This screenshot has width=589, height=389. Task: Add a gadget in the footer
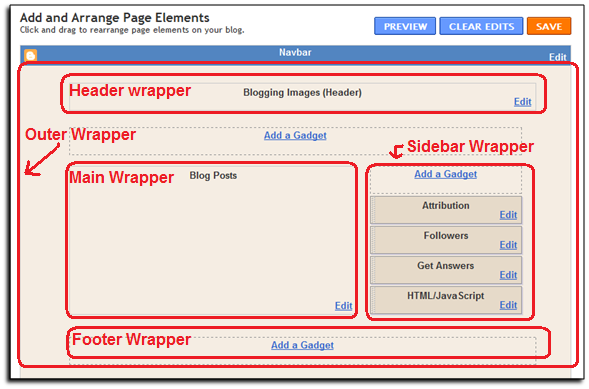(x=302, y=345)
